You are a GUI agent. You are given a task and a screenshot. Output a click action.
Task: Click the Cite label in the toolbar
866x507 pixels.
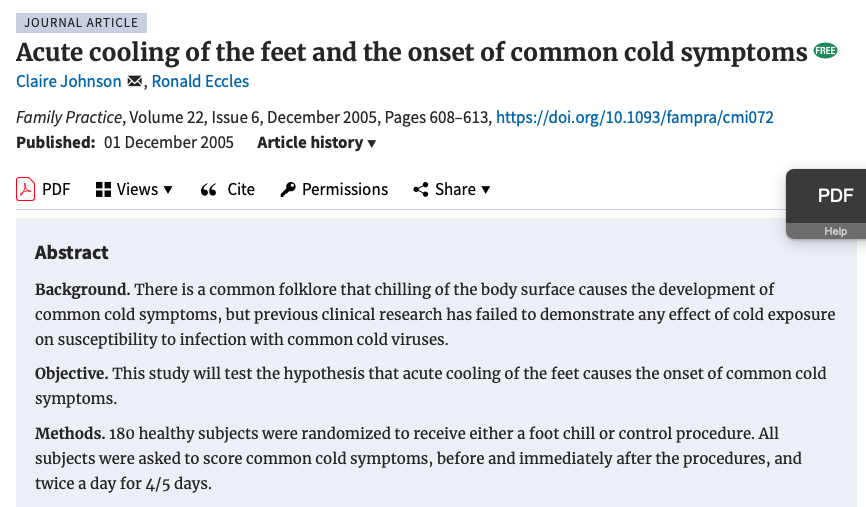241,189
